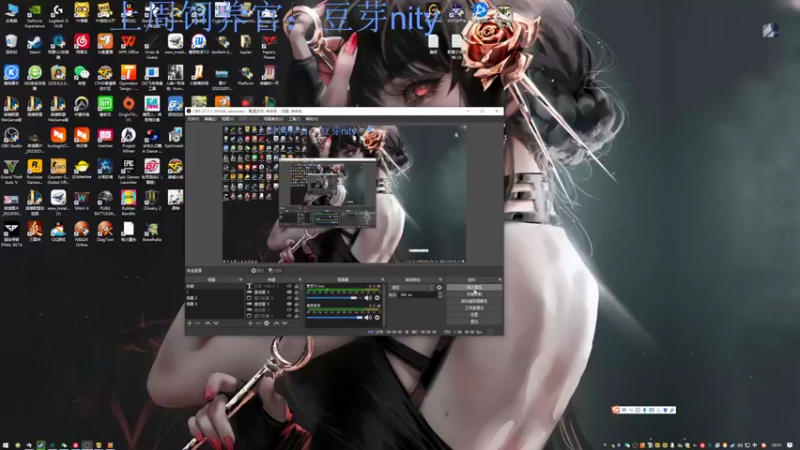Open the NBA2K Online shortcut
This screenshot has width=800, height=450.
point(81,234)
